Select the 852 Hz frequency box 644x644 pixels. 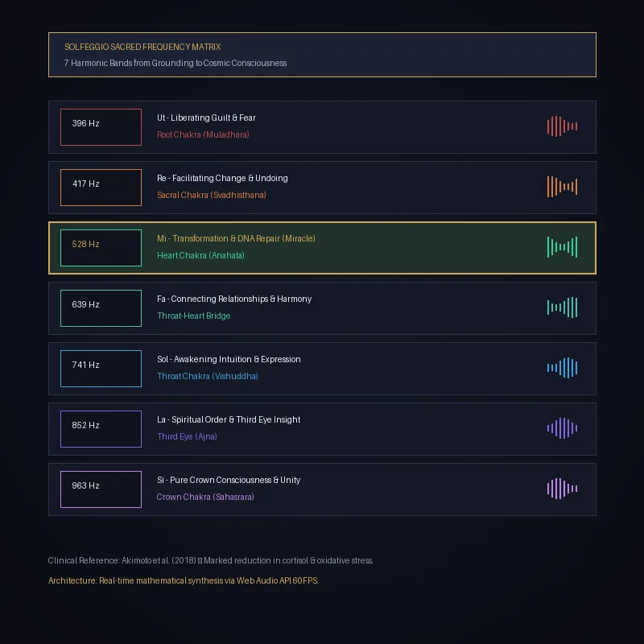pyautogui.click(x=101, y=429)
